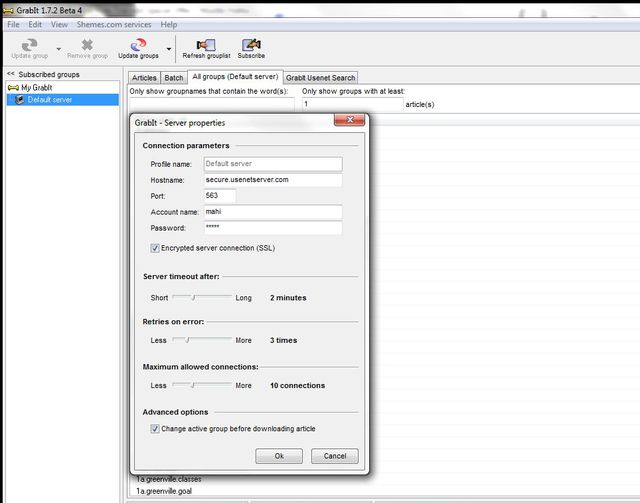The width and height of the screenshot is (640, 503).
Task: Click the GrabIt app icon in title bar
Action: click(8, 10)
